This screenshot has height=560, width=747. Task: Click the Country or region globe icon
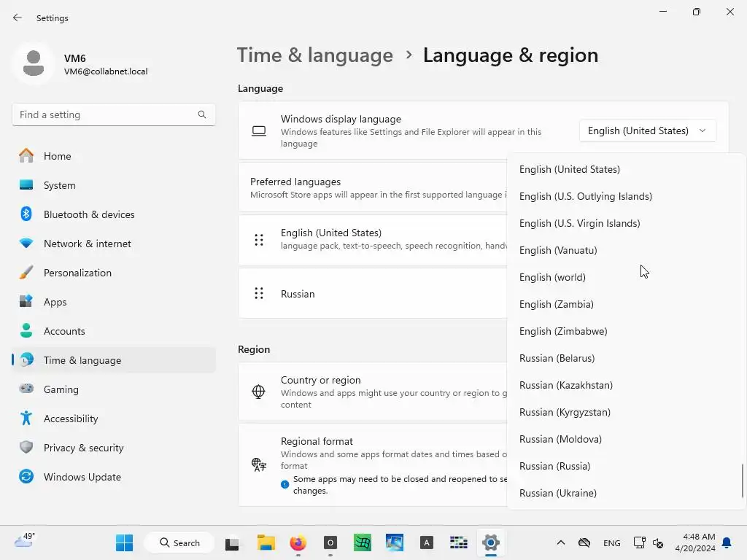point(258,392)
